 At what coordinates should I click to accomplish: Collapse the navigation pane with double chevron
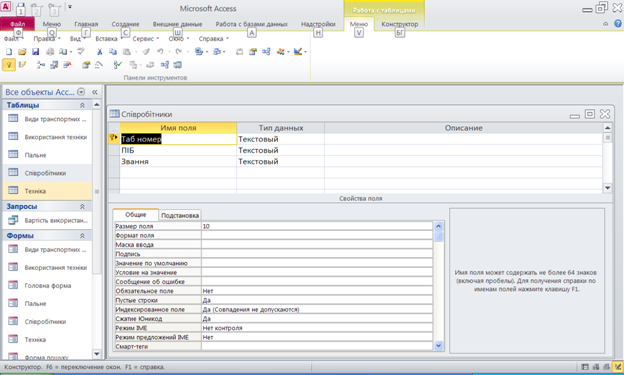tap(95, 92)
